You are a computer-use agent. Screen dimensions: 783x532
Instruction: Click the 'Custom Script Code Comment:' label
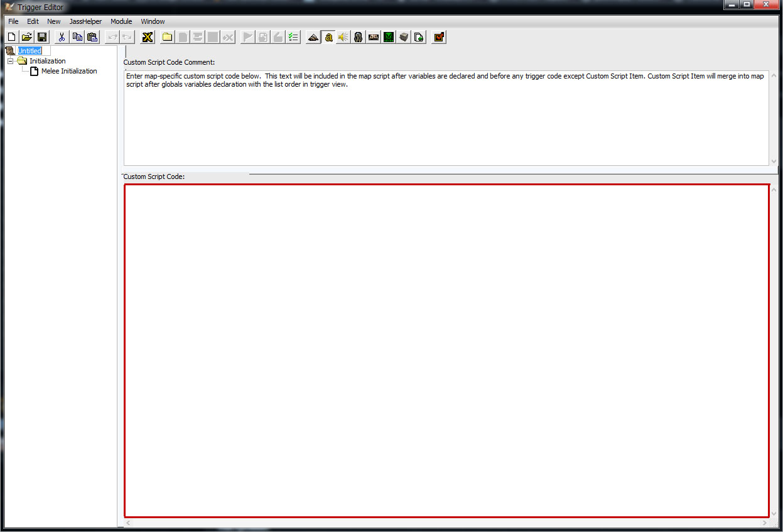169,62
